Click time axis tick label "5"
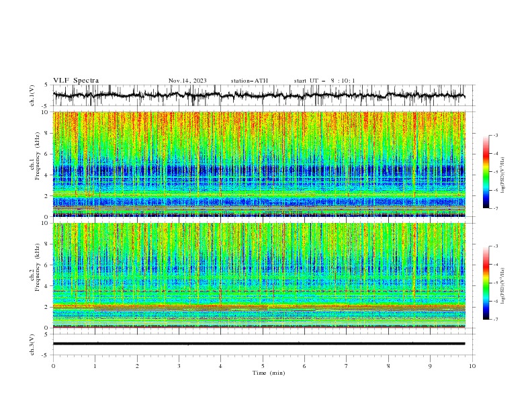 coord(263,366)
